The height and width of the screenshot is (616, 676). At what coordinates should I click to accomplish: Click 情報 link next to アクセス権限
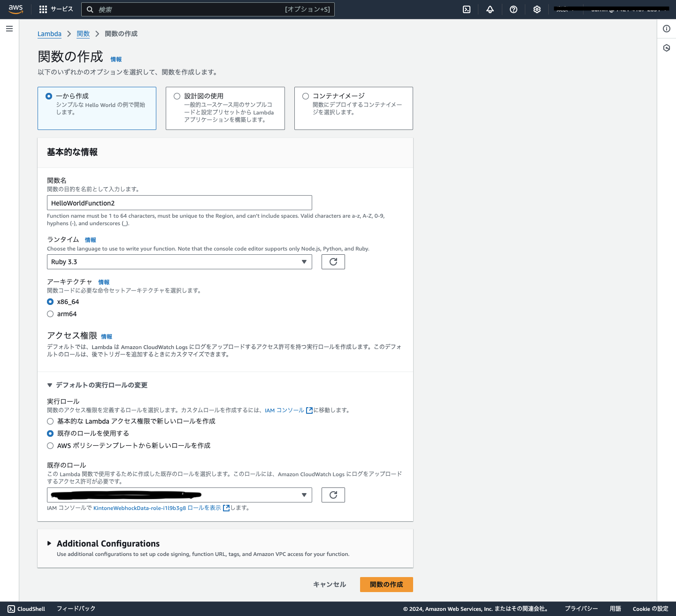tap(107, 337)
